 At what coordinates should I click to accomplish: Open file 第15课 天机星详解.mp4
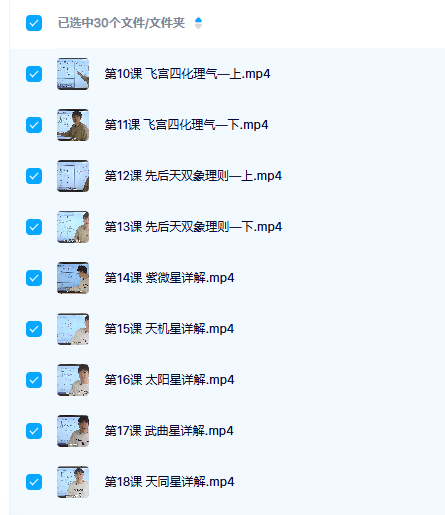(x=169, y=329)
